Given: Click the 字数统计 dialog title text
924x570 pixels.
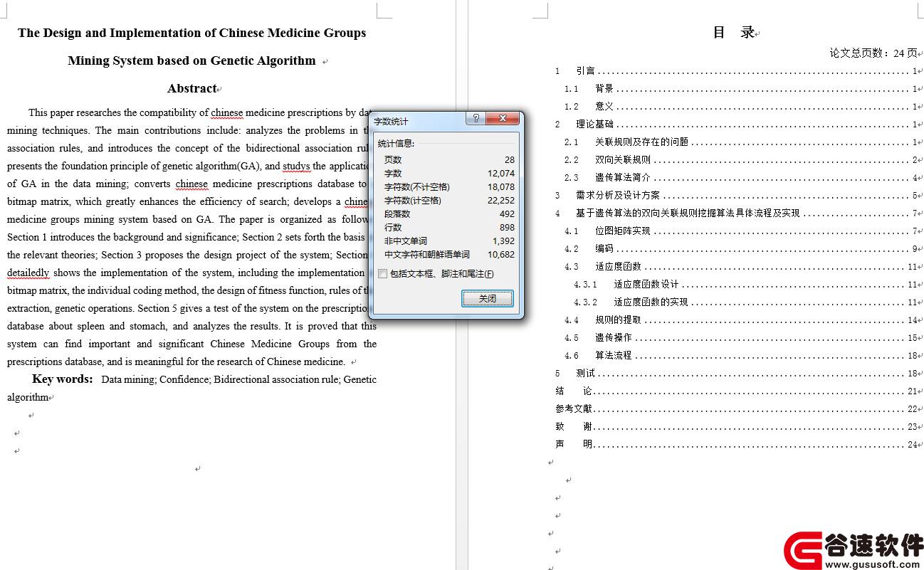Looking at the screenshot, I should coord(392,122).
